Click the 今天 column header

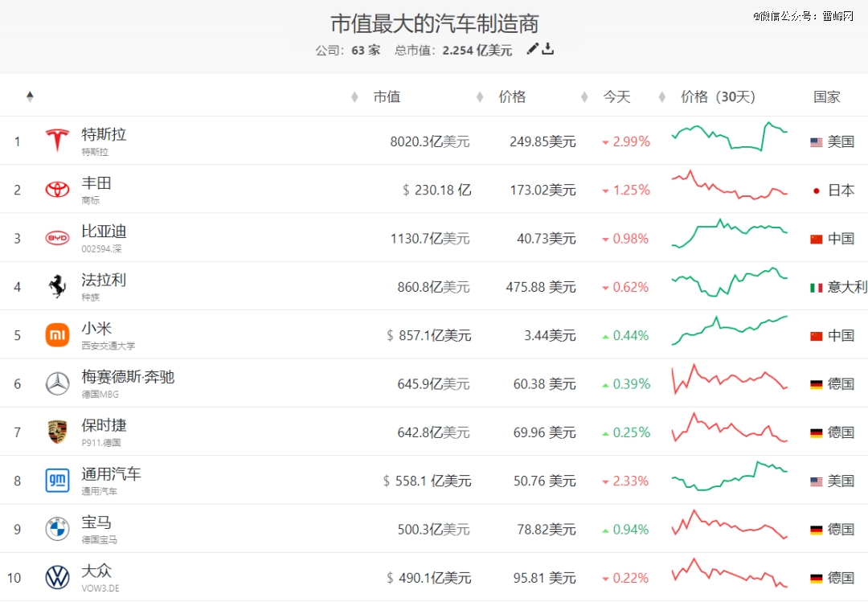pyautogui.click(x=616, y=97)
